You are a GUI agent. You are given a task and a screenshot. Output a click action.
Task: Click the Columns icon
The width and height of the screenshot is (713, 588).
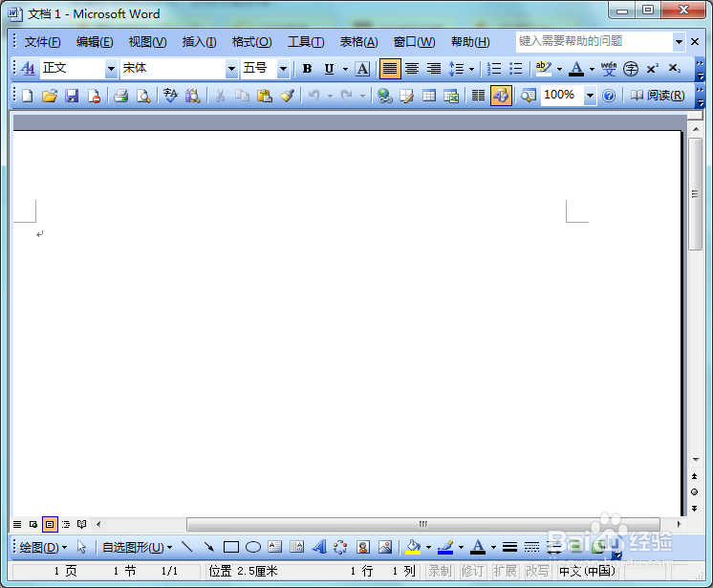(478, 96)
